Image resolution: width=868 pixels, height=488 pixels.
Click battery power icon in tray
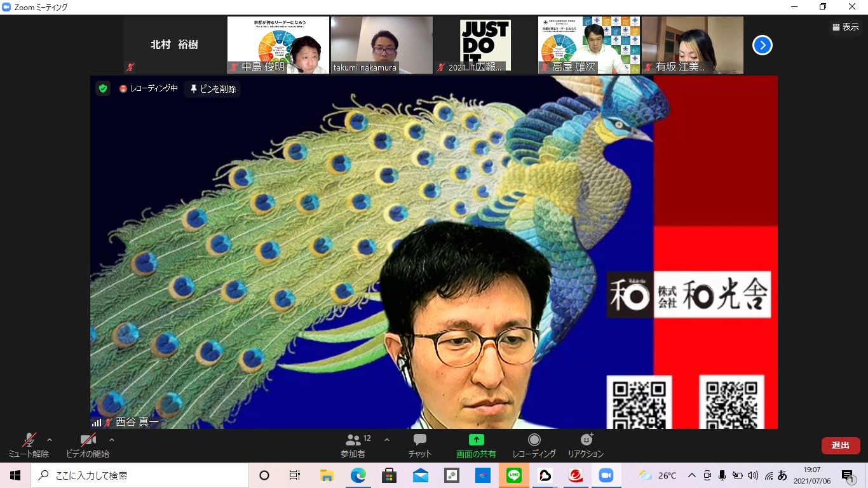[738, 475]
